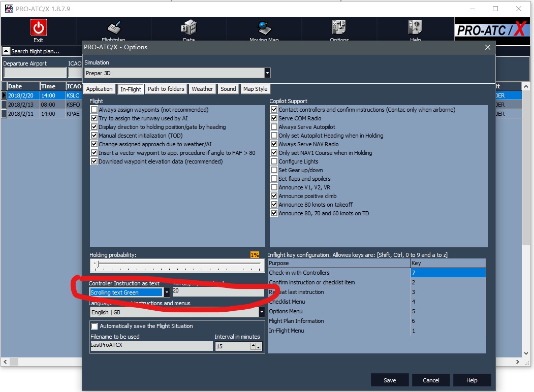Toggle Always Serve NAV Radio
The height and width of the screenshot is (392, 534).
click(x=274, y=144)
